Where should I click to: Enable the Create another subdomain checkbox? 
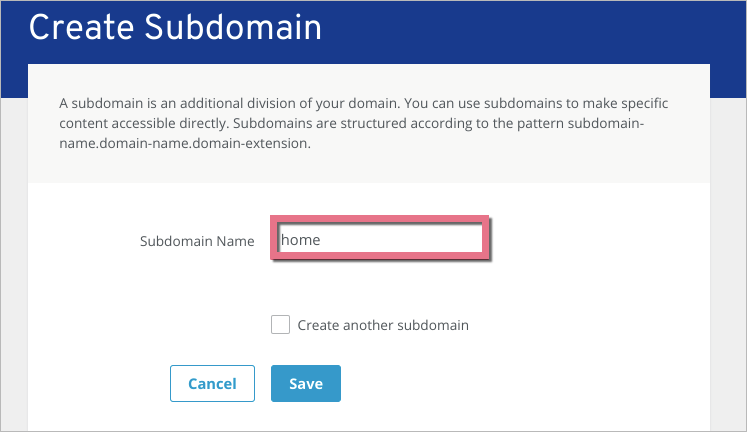click(x=281, y=325)
